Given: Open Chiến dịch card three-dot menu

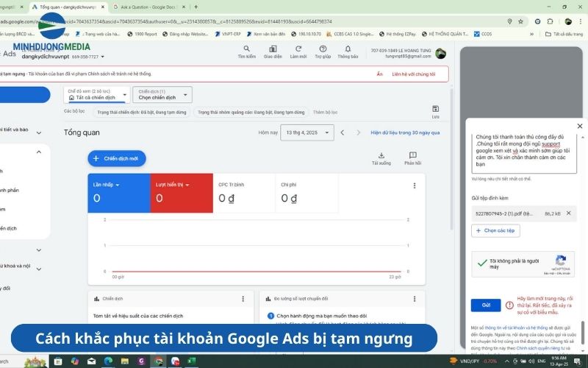Looking at the screenshot, I should [243, 299].
